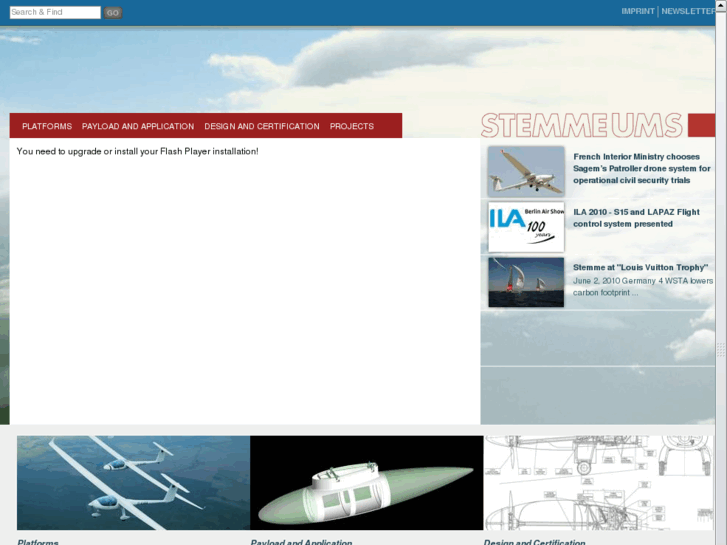
Task: Click the Search & Find input field
Action: tap(55, 13)
